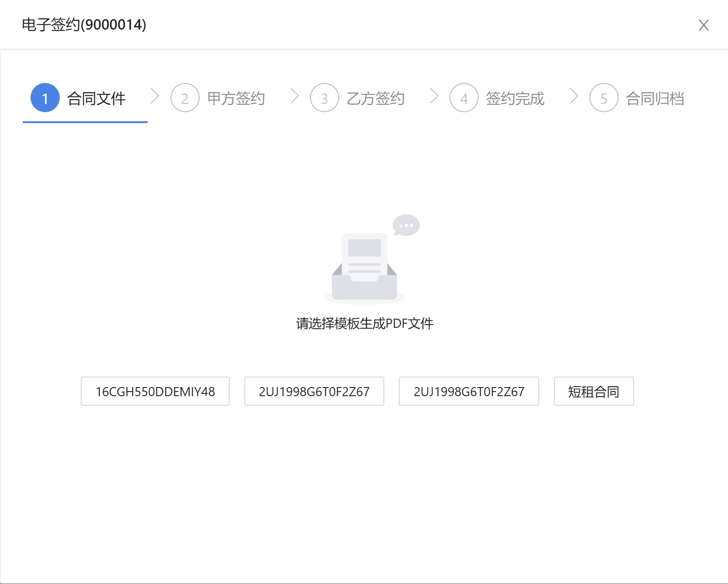
Task: Choose the 16CGH550DDEMIY48 template button
Action: click(x=155, y=391)
